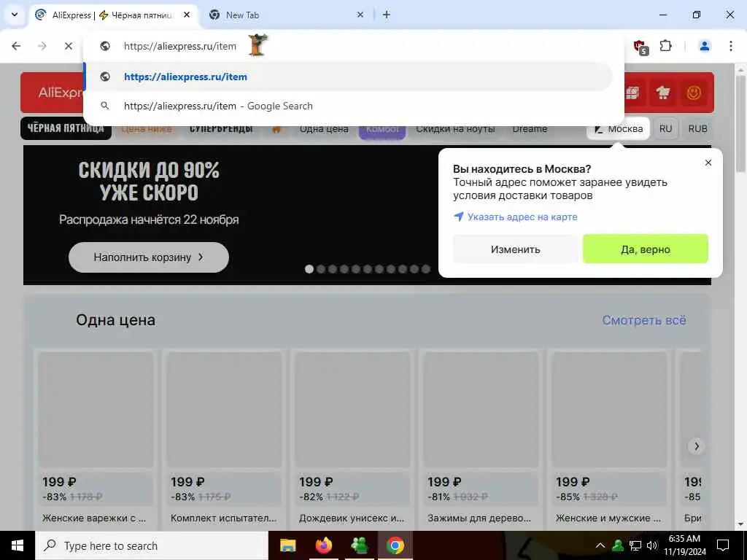Click the Одна цена section heading
The width and height of the screenshot is (747, 560).
116,320
